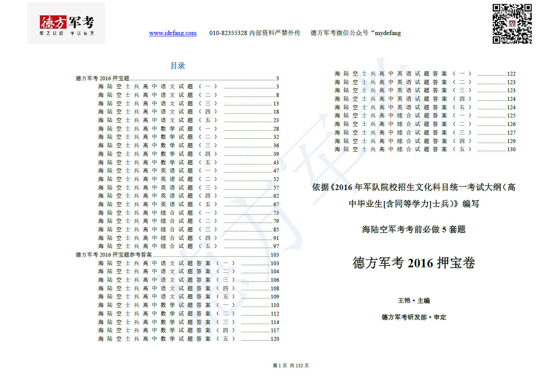Open TOC entry 高中综合试题答案（三）page 127
559x392 pixels.
tap(425, 132)
